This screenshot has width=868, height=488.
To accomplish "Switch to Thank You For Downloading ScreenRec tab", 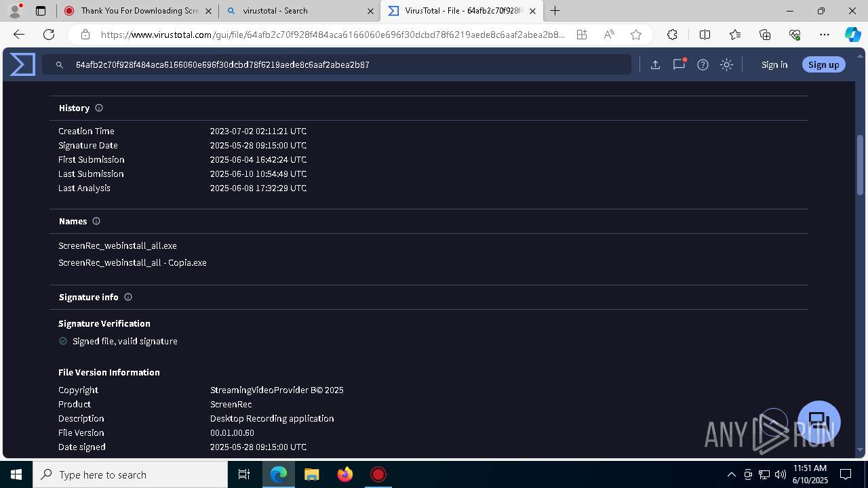I will click(137, 11).
